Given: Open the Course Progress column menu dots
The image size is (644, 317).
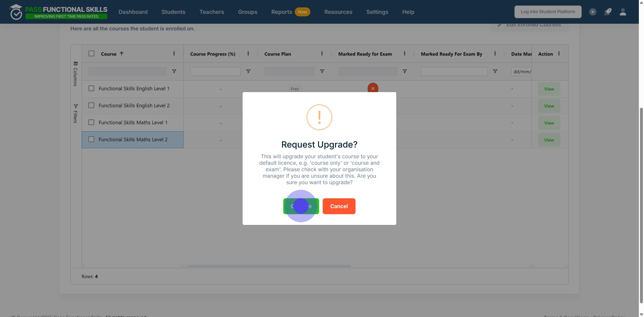Looking at the screenshot, I should 248,53.
